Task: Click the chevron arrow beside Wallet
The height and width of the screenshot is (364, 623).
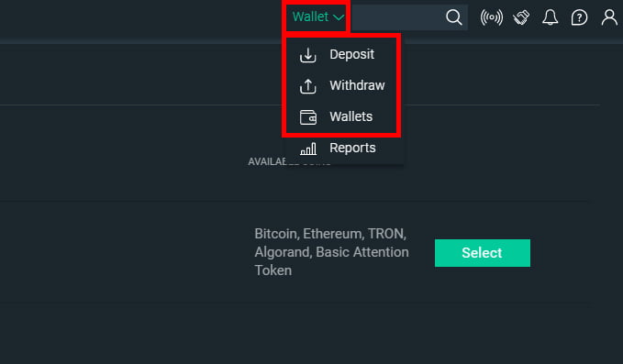Action: 339,17
